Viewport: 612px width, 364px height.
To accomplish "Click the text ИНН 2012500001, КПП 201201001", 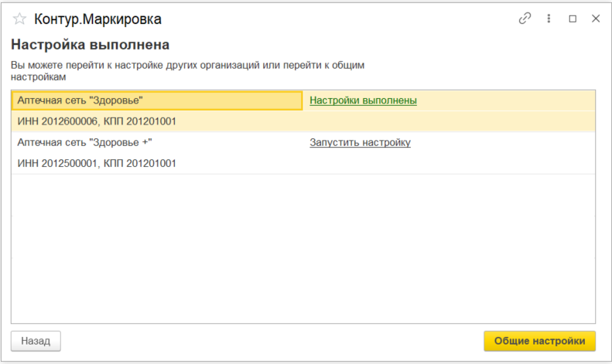I will (x=97, y=164).
